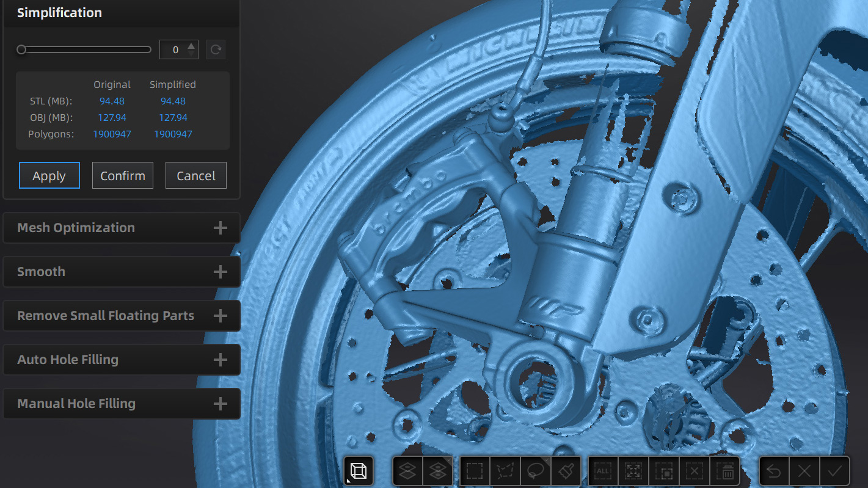Click the Original STL size 94.48
The width and height of the screenshot is (868, 488).
[112, 101]
